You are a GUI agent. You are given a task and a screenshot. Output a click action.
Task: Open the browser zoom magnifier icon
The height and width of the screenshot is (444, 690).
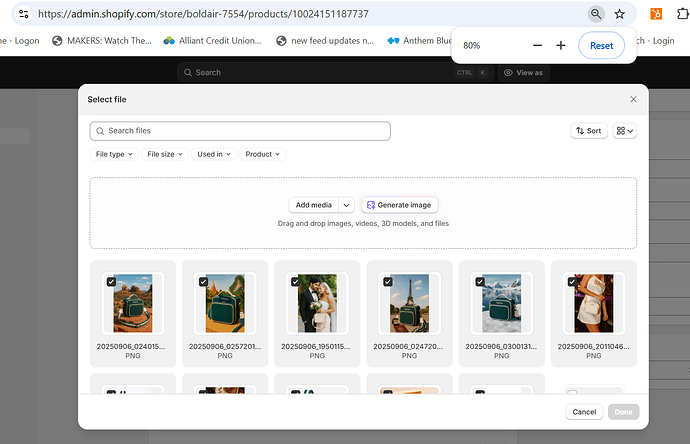[596, 14]
